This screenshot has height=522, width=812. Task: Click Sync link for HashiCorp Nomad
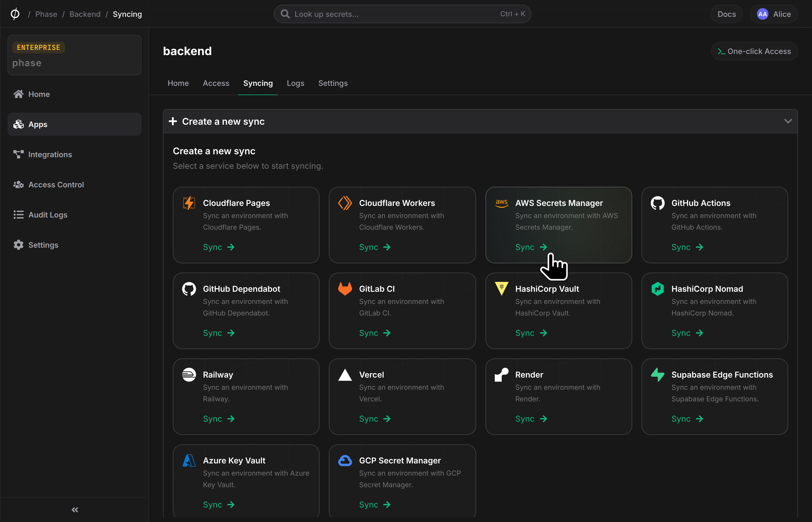tap(687, 333)
